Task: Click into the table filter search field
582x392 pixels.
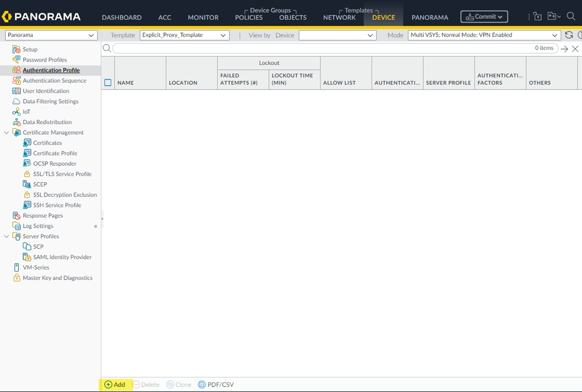Action: click(320, 48)
